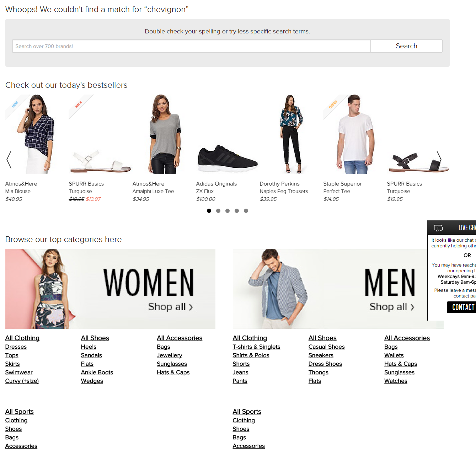The height and width of the screenshot is (461, 476).
Task: Open the Jewellery category
Action: point(170,355)
